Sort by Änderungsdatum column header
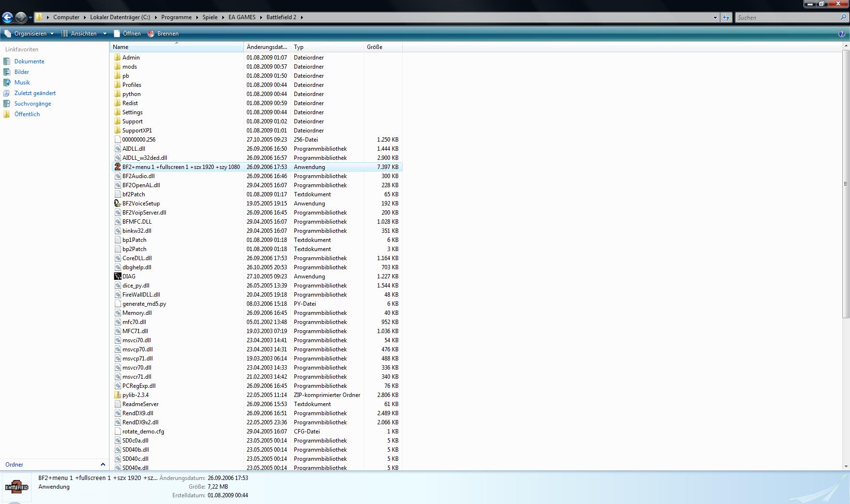The height and width of the screenshot is (504, 850). coord(267,47)
